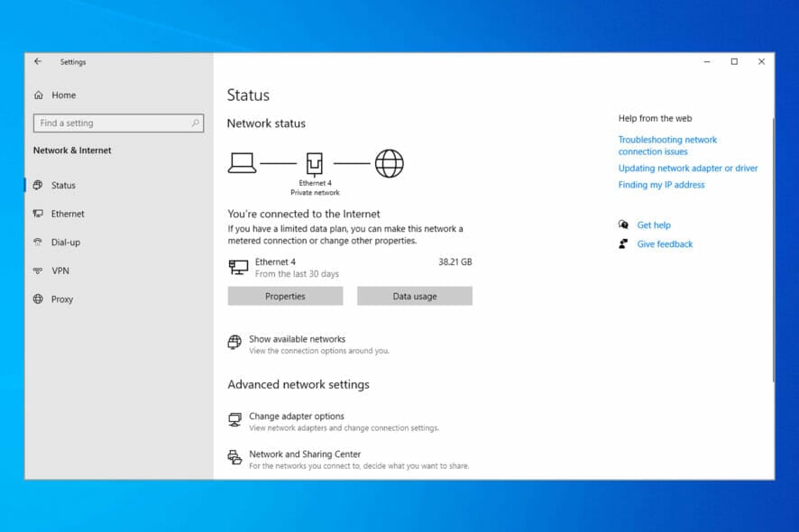Click the Find a setting search box
799x532 pixels.
(x=118, y=123)
